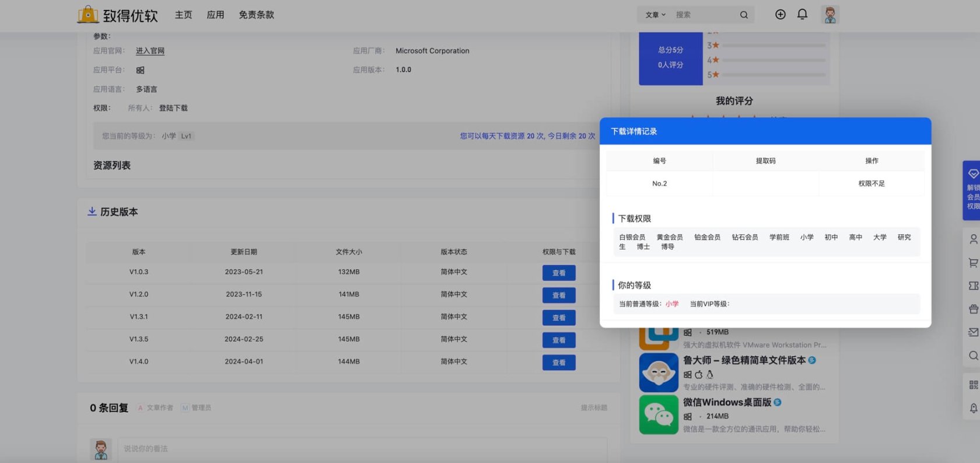
Task: Click the user profile sidebar icon
Action: [973, 239]
